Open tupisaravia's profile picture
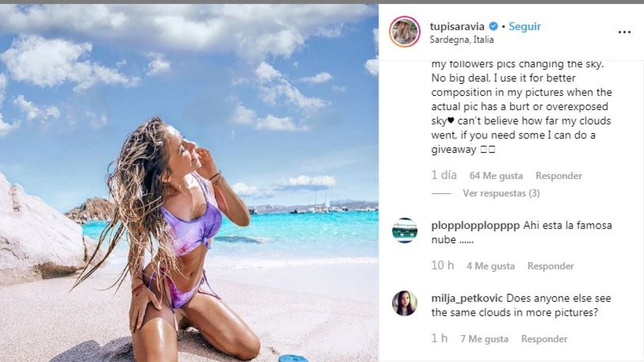 coord(405,32)
